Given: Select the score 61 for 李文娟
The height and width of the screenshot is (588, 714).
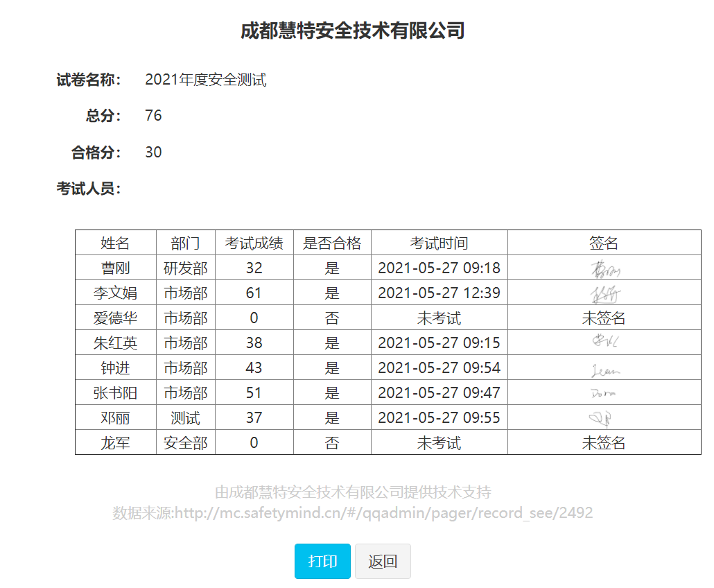Looking at the screenshot, I should point(254,293).
